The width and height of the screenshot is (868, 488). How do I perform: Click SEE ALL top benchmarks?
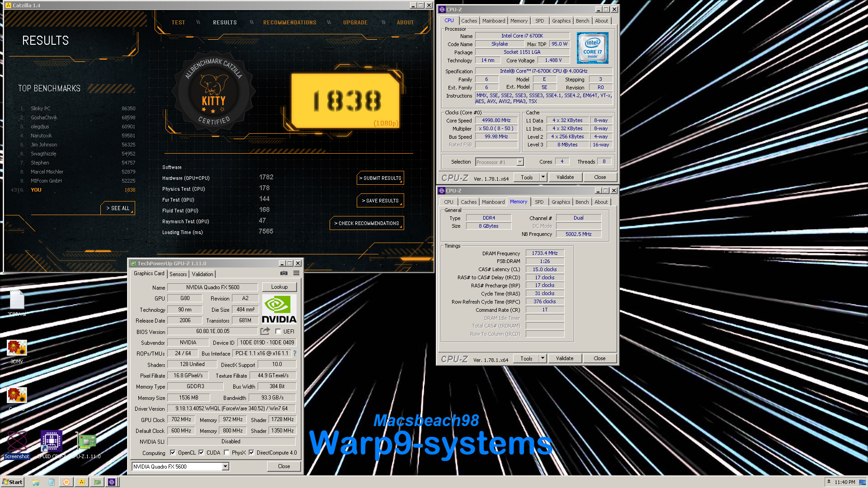(118, 208)
